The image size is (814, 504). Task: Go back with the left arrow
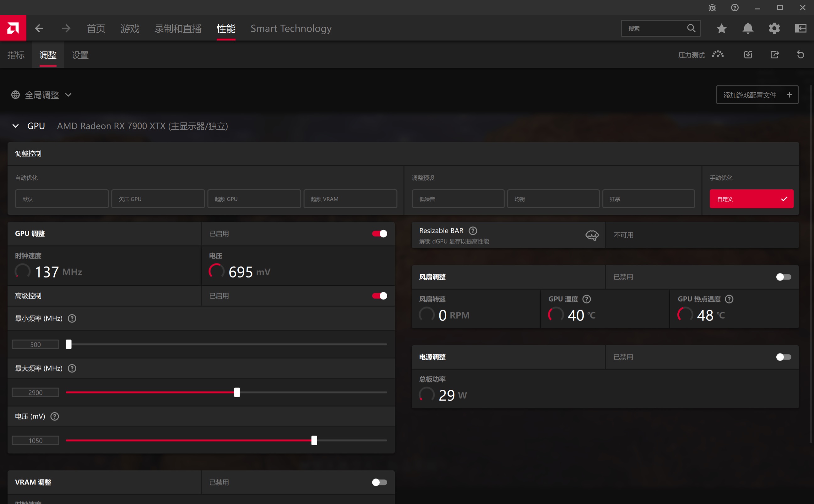(x=39, y=28)
